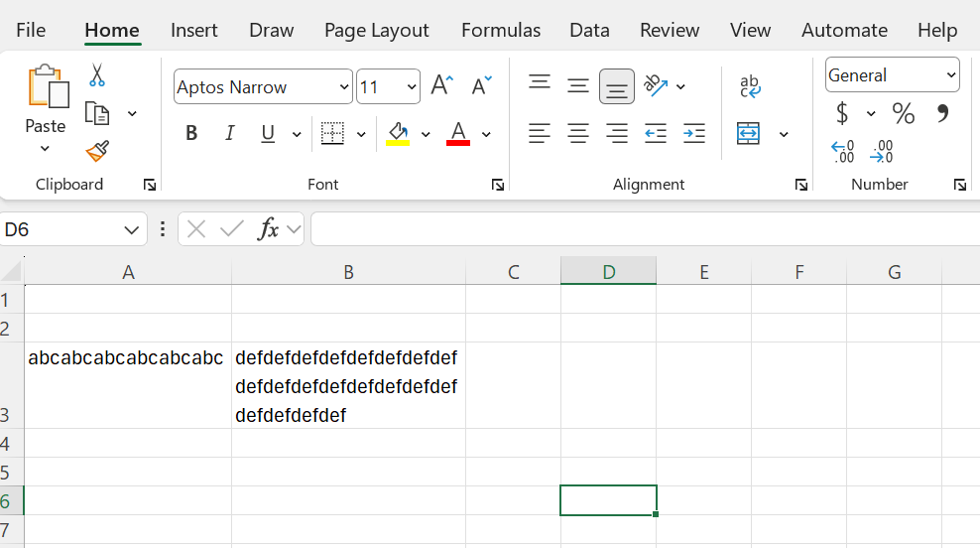Click formula bar three-dots handle
Image resolution: width=980 pixels, height=548 pixels.
(x=163, y=229)
